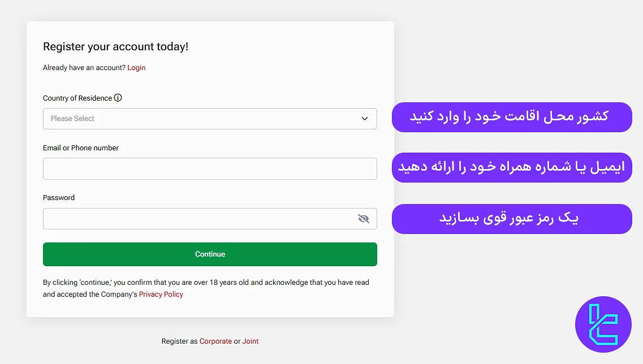This screenshot has width=643, height=364.
Task: Click inside the Email or Phone number field
Action: coord(210,168)
